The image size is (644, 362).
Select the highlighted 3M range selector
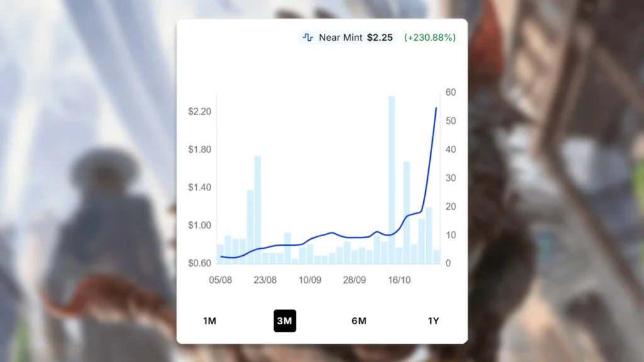tap(284, 321)
